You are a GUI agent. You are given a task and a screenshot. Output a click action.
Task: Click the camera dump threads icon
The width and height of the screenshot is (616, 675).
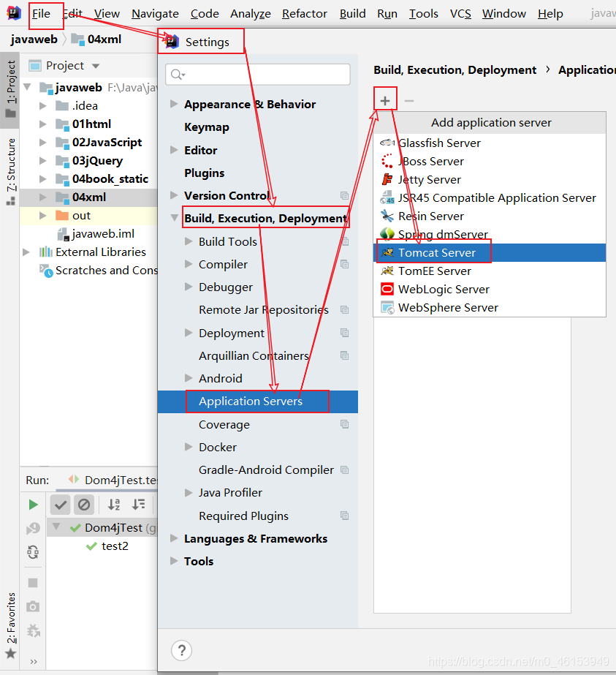[33, 606]
